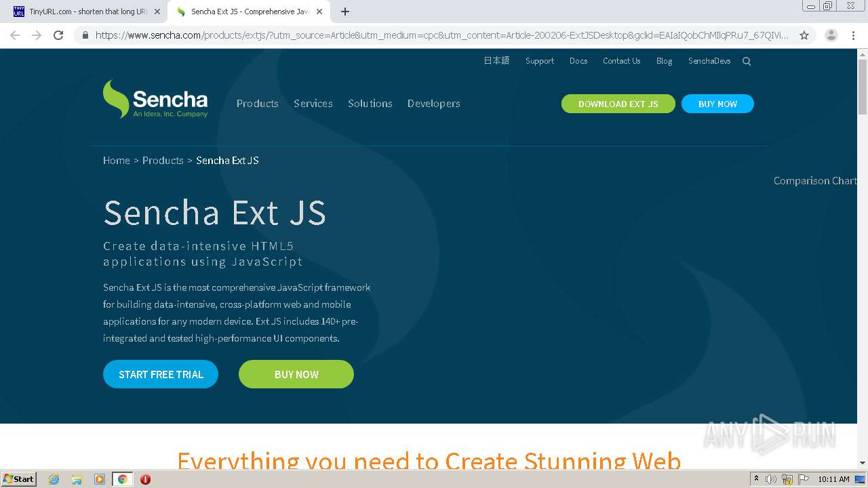Screen dimensions: 868x488
Task: Click the red antivirus taskbar icon
Action: 145,479
